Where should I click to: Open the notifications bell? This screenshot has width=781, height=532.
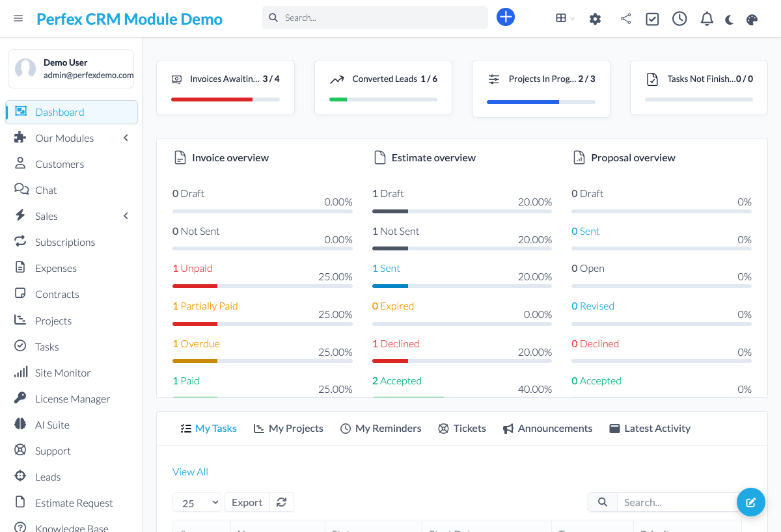coord(707,19)
